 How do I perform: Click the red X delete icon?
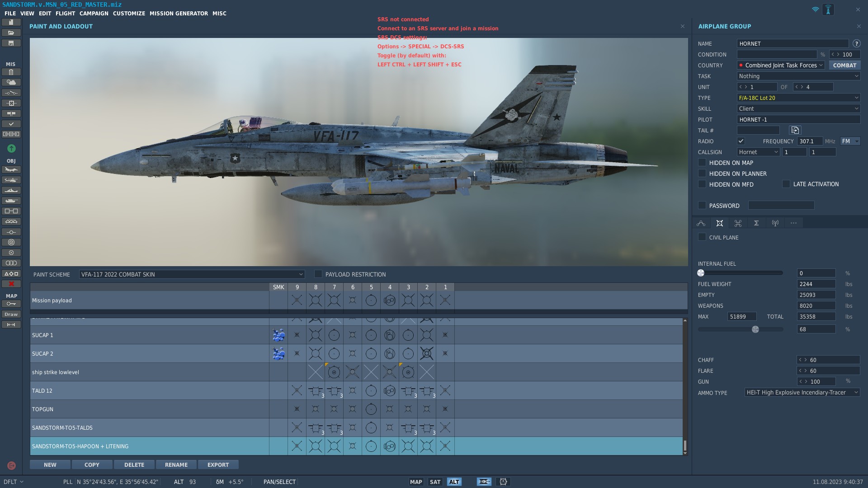11,284
